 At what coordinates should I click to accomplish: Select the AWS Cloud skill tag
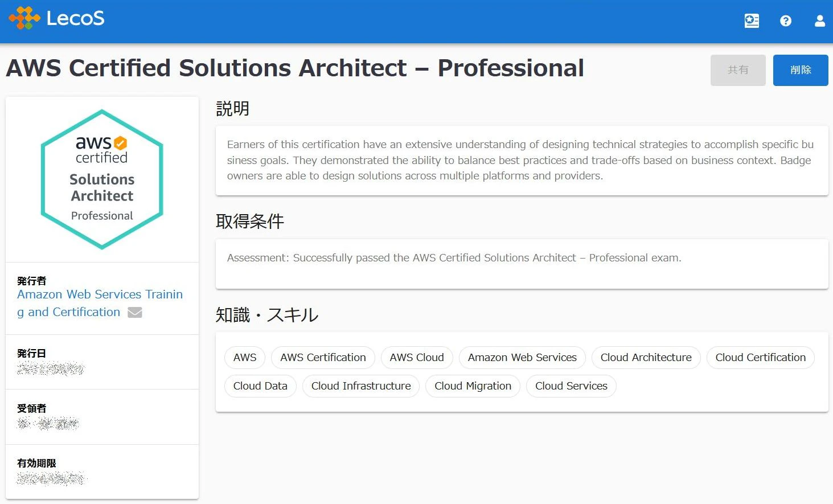click(417, 358)
